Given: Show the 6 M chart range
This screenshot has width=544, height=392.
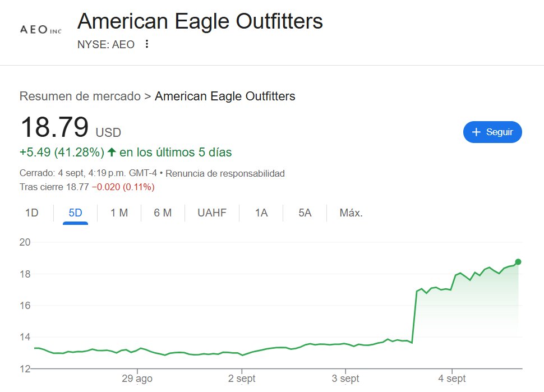Looking at the screenshot, I should 163,213.
